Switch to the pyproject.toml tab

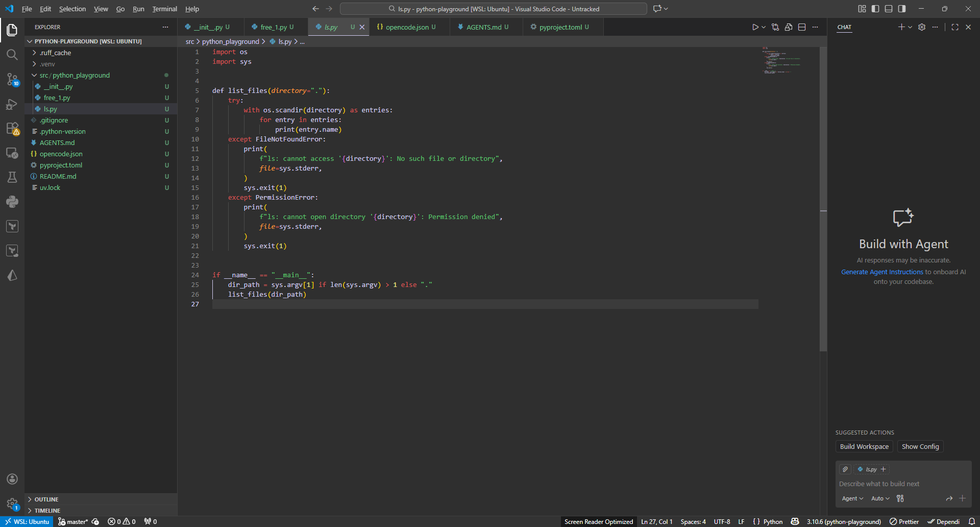pos(560,27)
